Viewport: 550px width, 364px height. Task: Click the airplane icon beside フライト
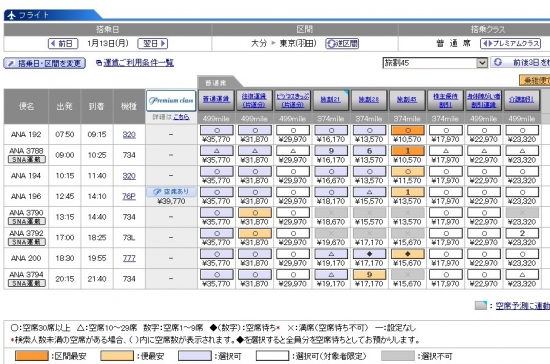click(x=11, y=15)
